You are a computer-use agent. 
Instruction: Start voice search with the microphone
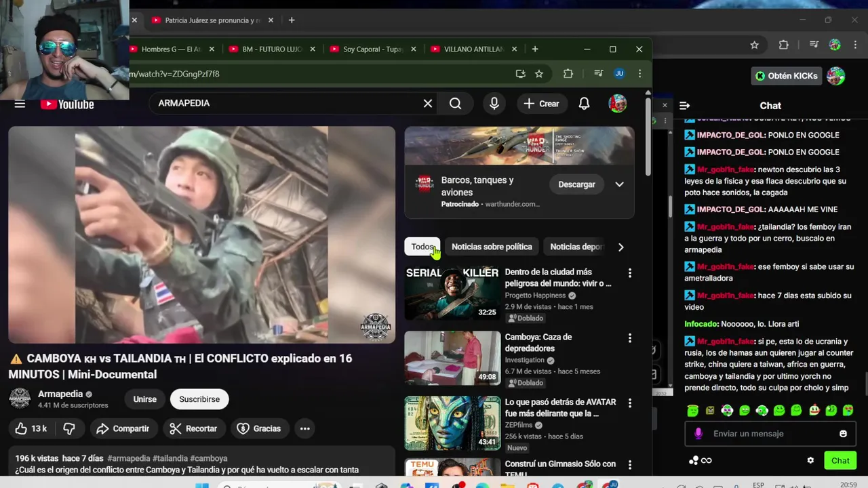click(x=494, y=103)
